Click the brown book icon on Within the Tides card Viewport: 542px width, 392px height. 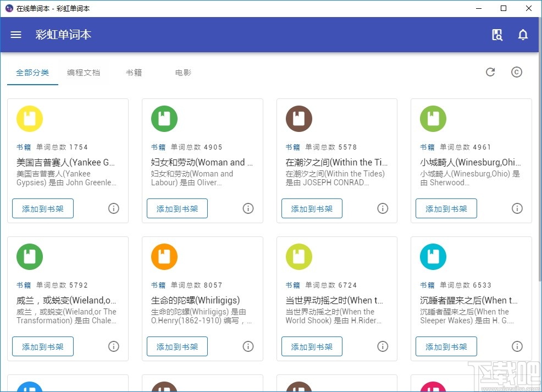298,118
